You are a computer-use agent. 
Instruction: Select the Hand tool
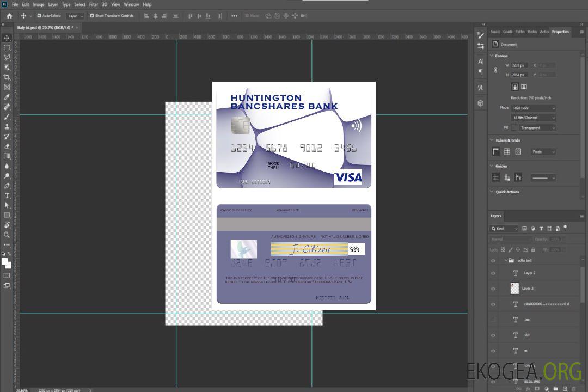click(x=7, y=225)
